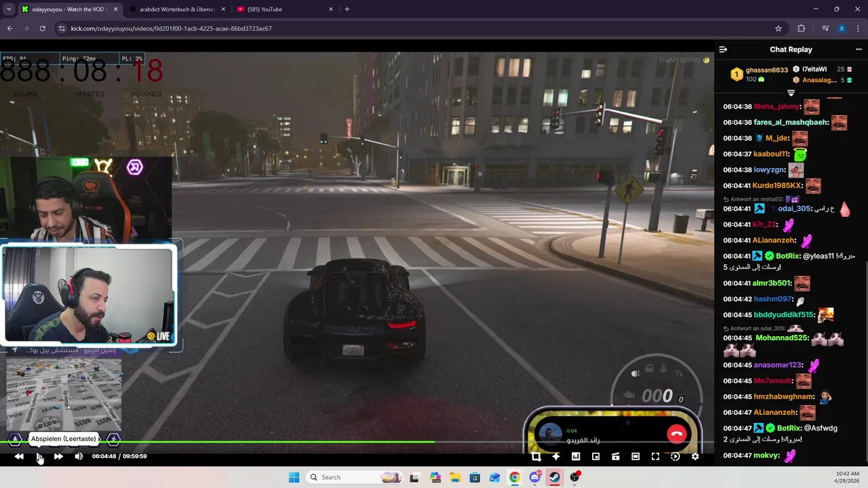Click username Mohannad525 in chat
Viewport: 868px width, 488px height.
tap(782, 338)
